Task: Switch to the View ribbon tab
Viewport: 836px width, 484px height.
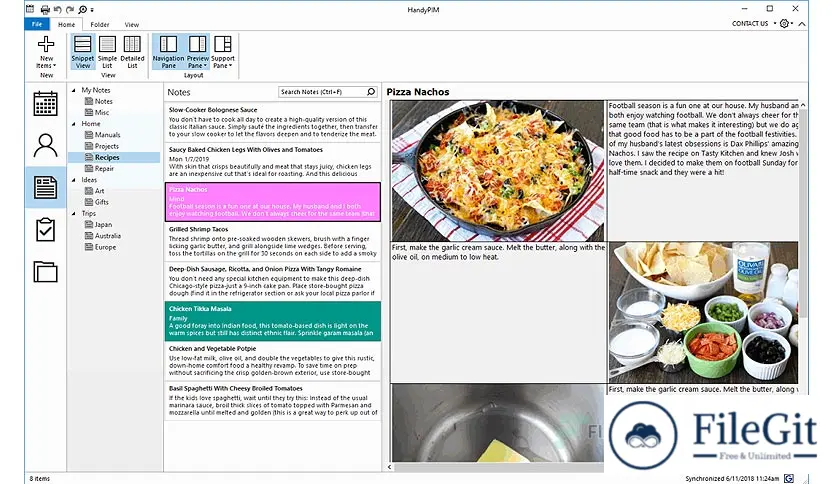Action: [x=132, y=25]
